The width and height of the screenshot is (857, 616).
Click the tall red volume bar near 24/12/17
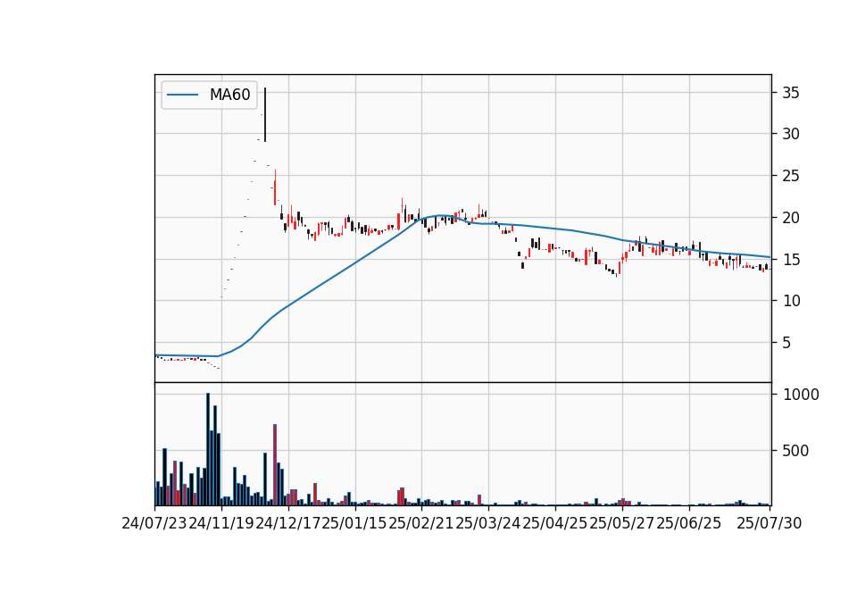(x=275, y=464)
